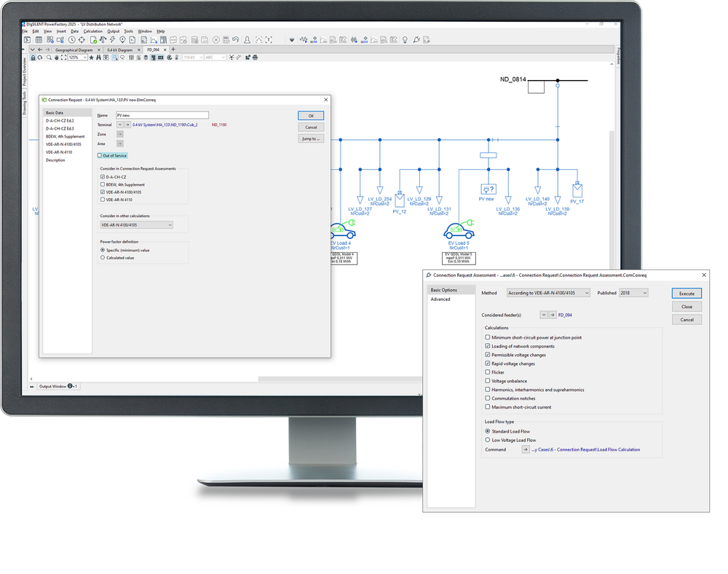Click the hand pan tool icon
Viewport: 728px width, 574px height.
pos(57,57)
